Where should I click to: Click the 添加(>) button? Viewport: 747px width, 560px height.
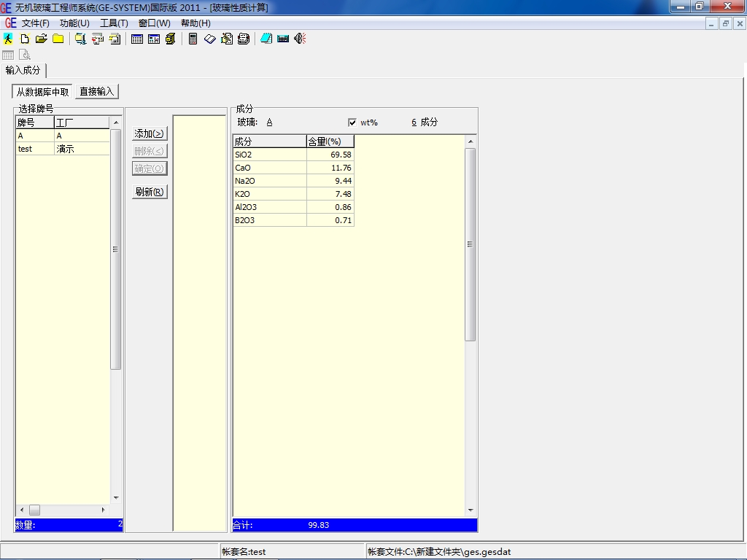pos(150,134)
